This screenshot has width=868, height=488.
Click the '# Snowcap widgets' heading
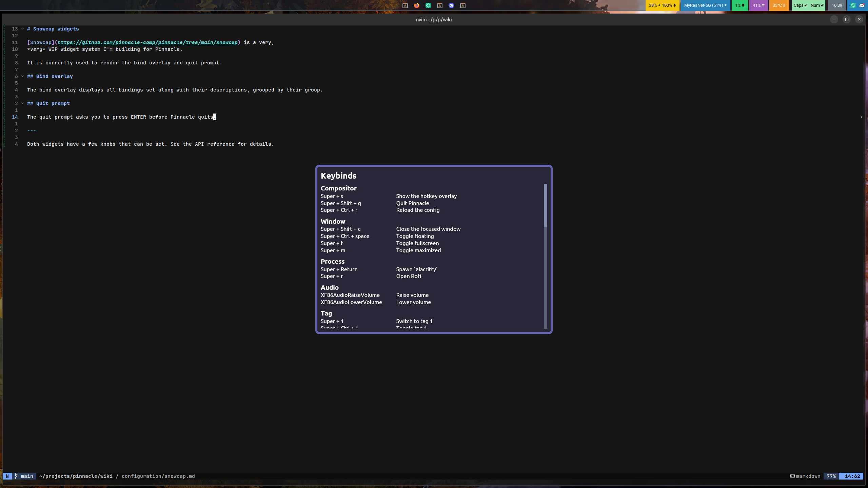[x=53, y=29]
